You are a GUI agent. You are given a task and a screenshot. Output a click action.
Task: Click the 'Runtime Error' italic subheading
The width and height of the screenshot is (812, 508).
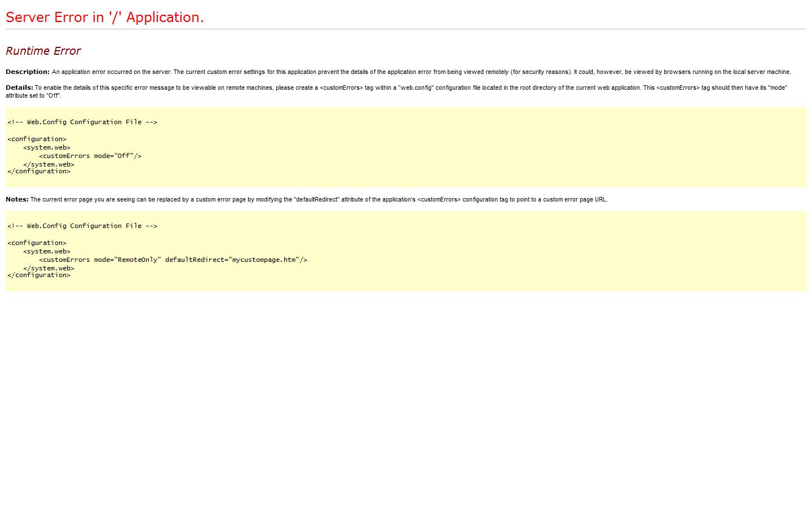[x=43, y=51]
